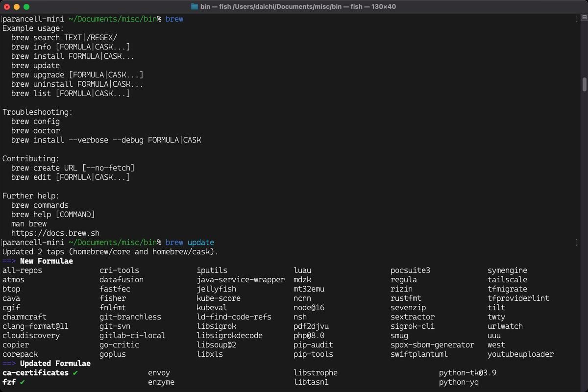Click the 'ld-find-code-refs' formula name
The height and width of the screenshot is (392, 588).
coord(234,317)
